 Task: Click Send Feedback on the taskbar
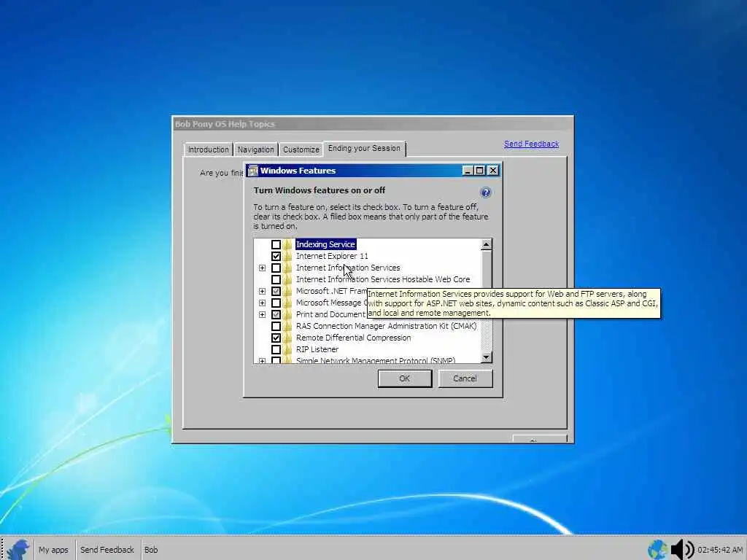click(107, 550)
